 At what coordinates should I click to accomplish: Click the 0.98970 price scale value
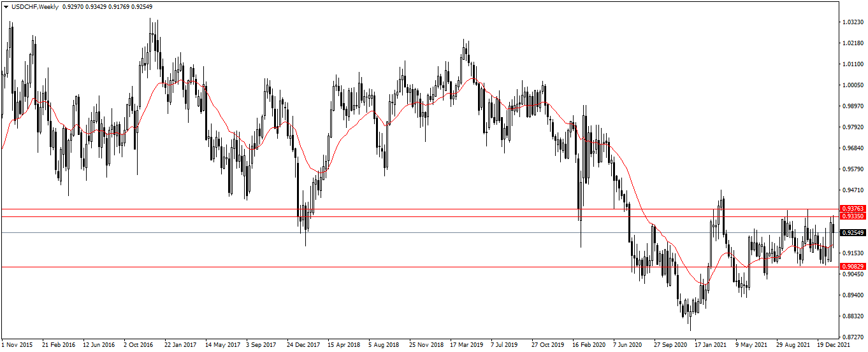click(853, 106)
